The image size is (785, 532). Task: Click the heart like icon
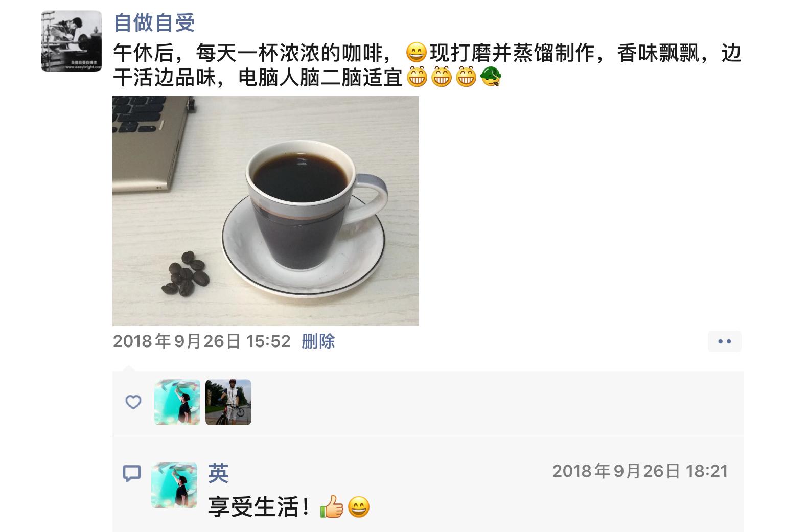[133, 402]
